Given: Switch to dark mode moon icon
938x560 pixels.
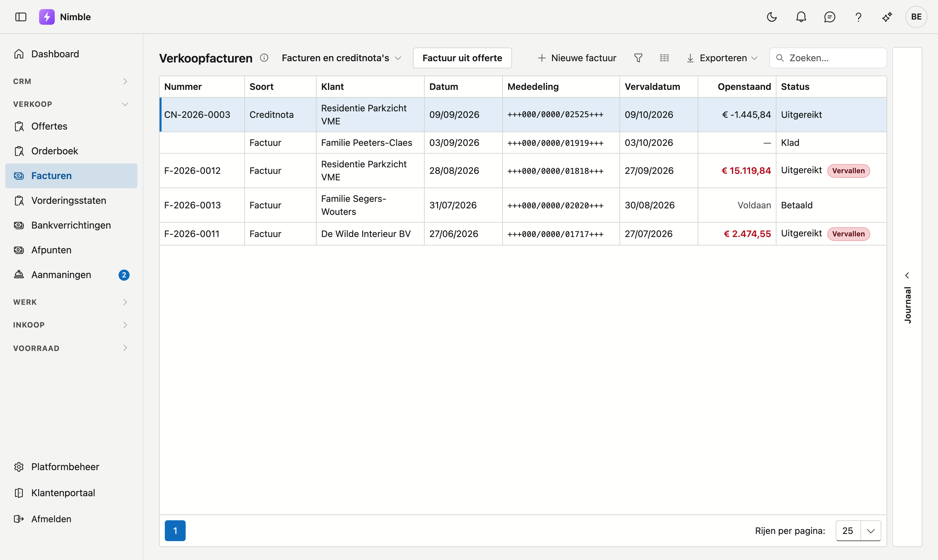Looking at the screenshot, I should [x=772, y=17].
